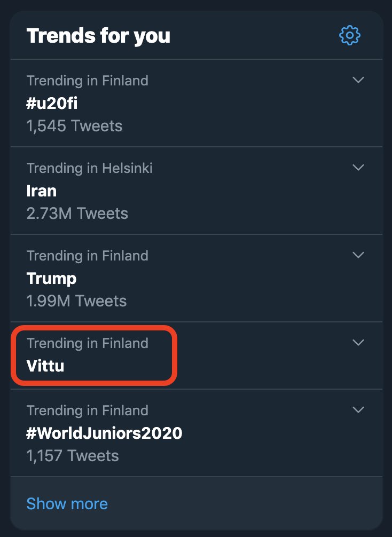Open the #WorldJuniors2020 hashtag trend

click(104, 433)
